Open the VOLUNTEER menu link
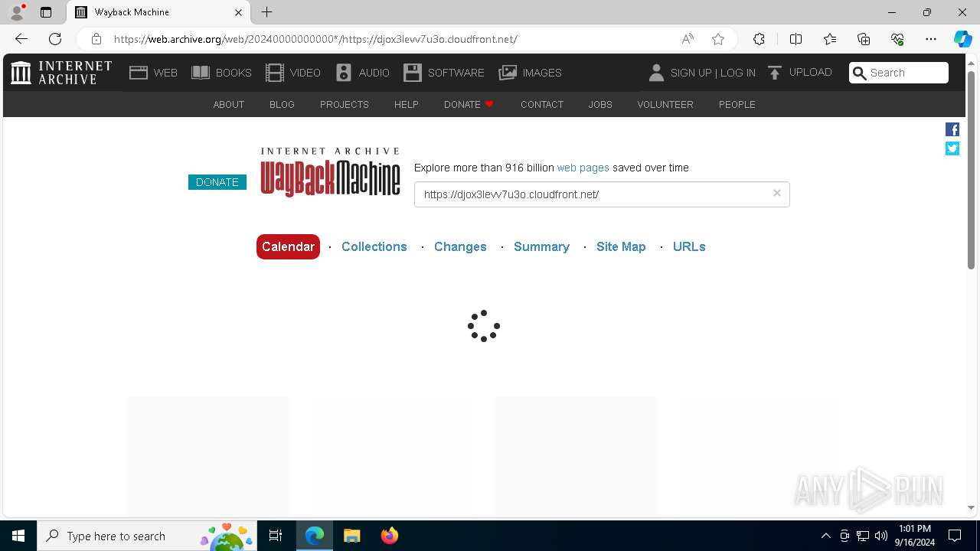 pyautogui.click(x=665, y=104)
